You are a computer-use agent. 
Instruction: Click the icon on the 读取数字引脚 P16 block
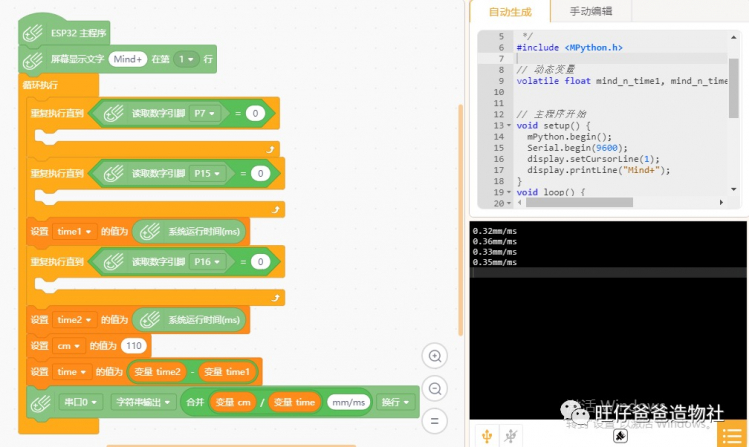113,262
